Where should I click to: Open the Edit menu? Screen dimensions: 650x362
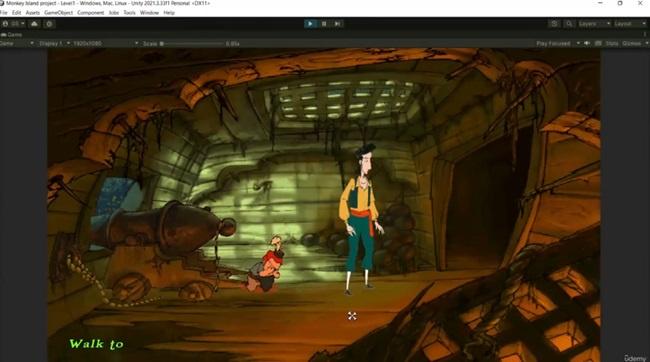click(x=16, y=13)
